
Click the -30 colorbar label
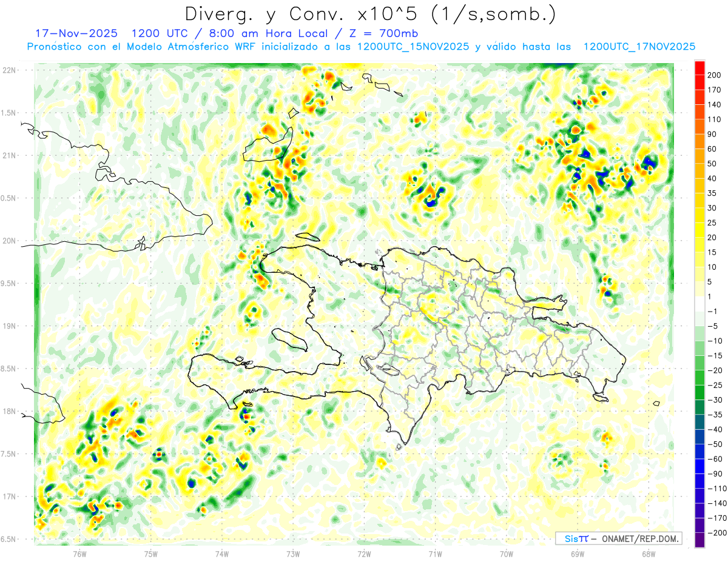click(715, 400)
